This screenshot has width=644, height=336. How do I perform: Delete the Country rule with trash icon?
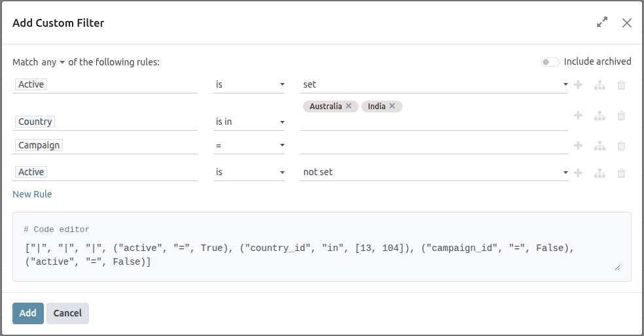pyautogui.click(x=621, y=116)
